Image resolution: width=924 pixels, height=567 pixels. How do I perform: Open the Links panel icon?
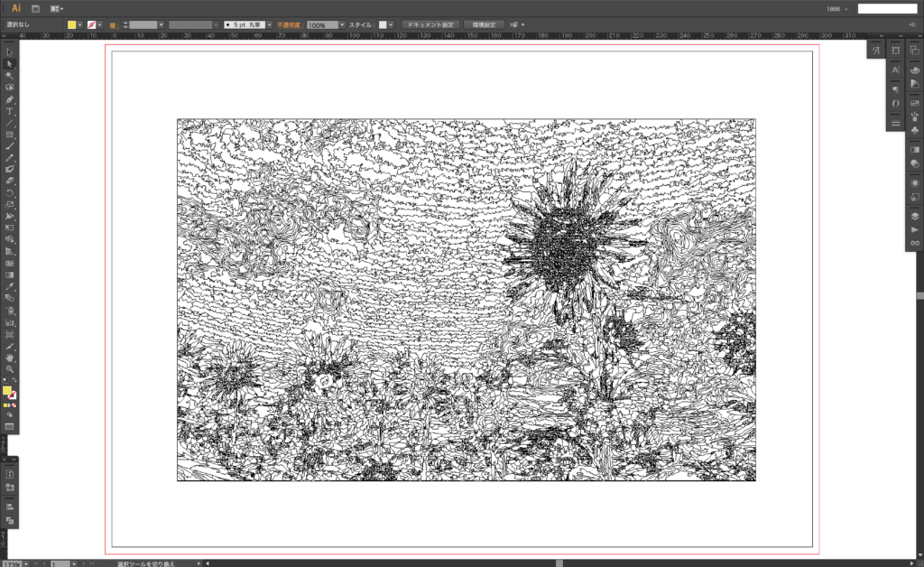click(x=914, y=244)
